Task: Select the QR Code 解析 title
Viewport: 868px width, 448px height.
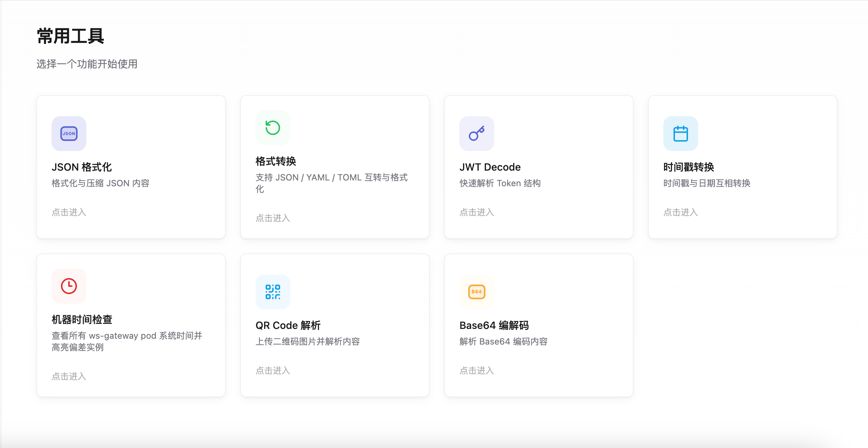Action: 288,325
